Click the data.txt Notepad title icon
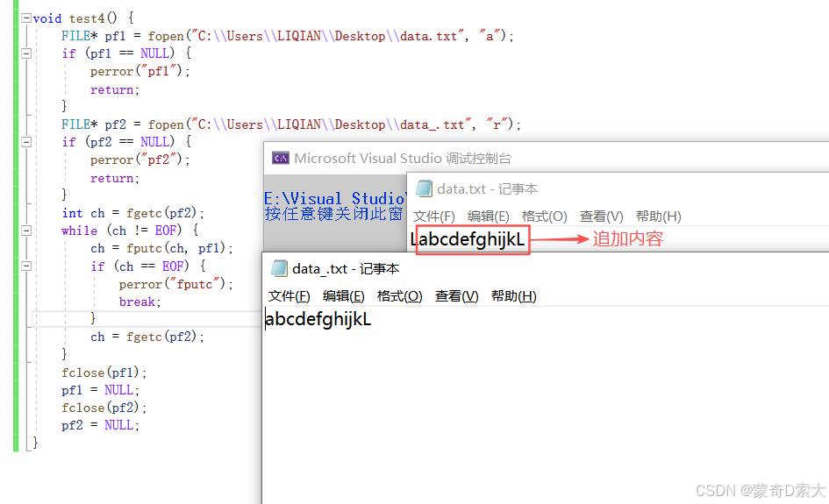829x504 pixels. pos(424,188)
